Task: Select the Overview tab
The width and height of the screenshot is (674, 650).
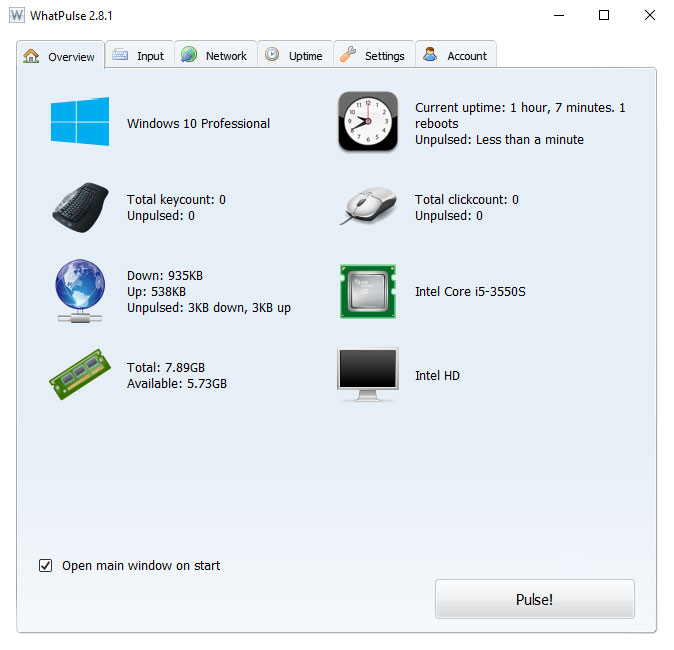Action: pos(61,56)
